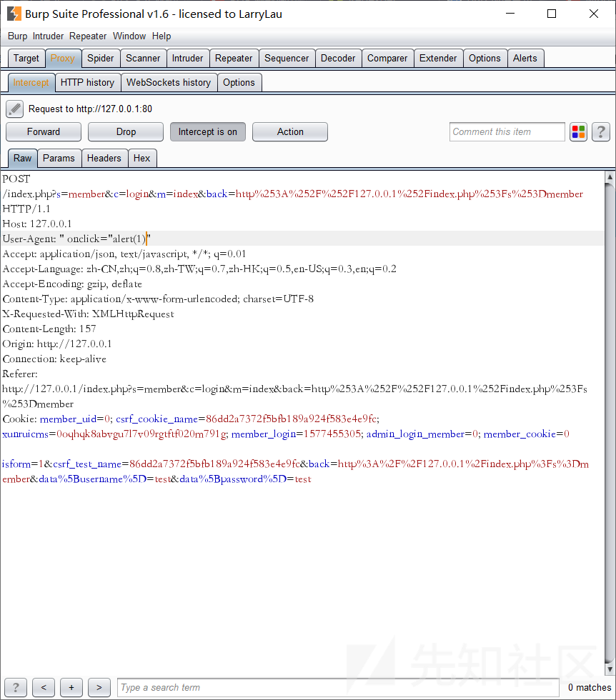Click the pencil edit target icon
616x700 pixels.
tap(15, 109)
